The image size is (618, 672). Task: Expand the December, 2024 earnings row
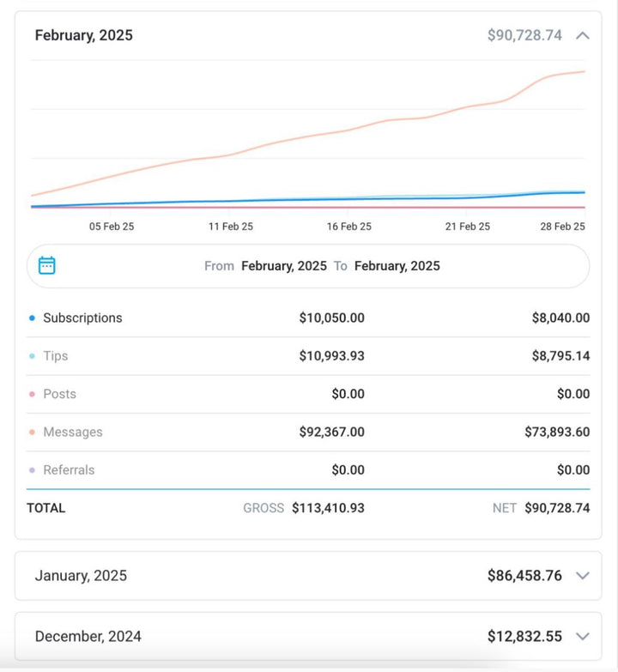coord(583,636)
